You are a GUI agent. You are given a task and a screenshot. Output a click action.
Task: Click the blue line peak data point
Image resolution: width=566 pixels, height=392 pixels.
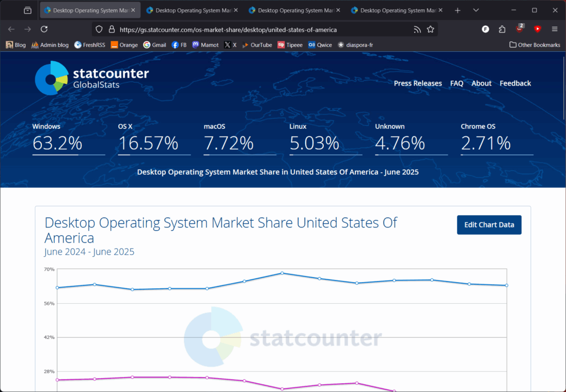[282, 273]
